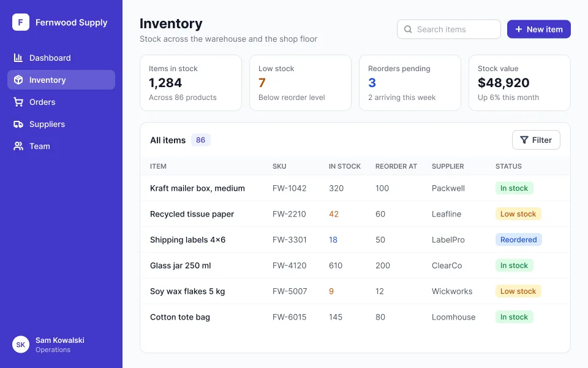Click Low stock badge for Recycled tissue paper
Viewport: 588px width, 368px height.
(x=518, y=214)
